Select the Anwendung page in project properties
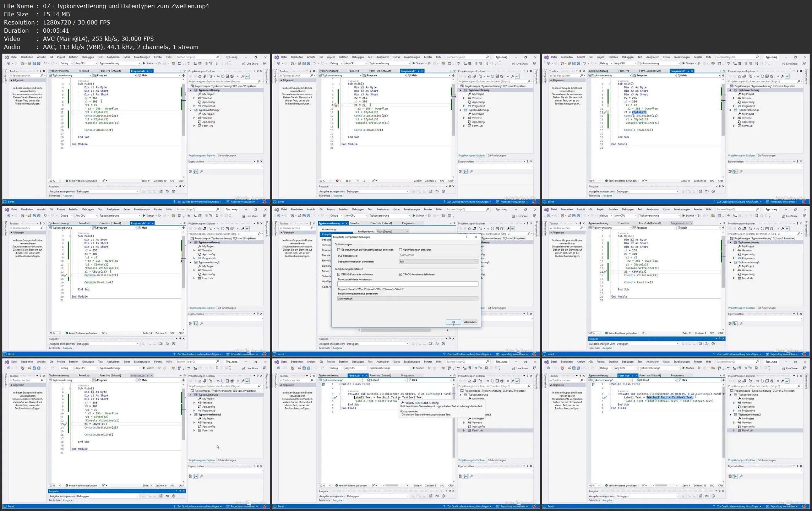The height and width of the screenshot is (511, 812). (x=329, y=229)
